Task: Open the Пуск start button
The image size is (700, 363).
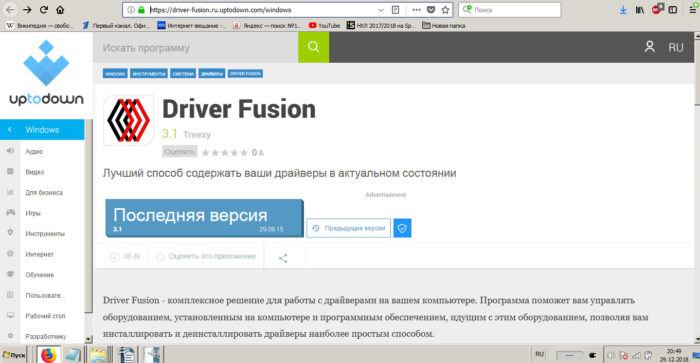Action: 14,355
